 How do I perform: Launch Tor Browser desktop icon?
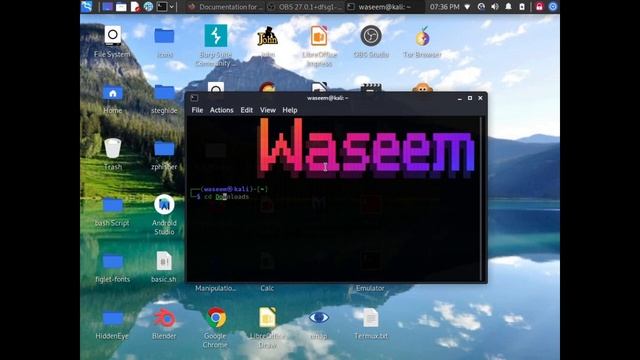(422, 42)
